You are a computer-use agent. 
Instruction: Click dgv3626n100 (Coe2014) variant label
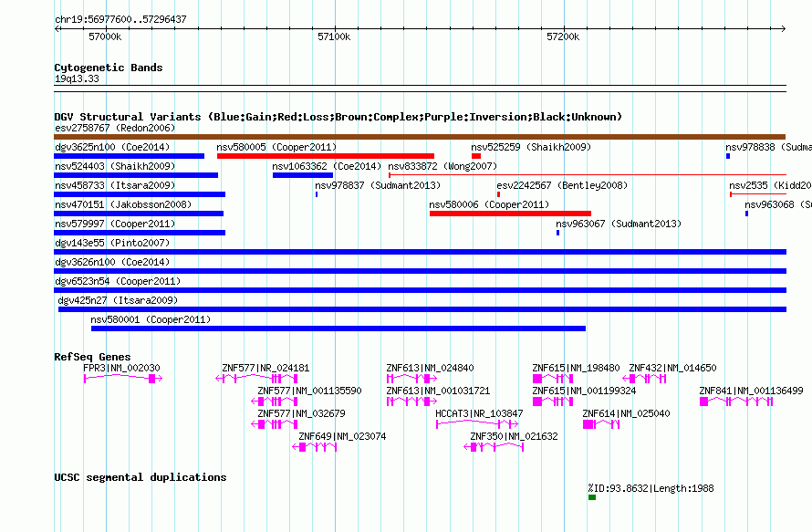pyautogui.click(x=112, y=262)
